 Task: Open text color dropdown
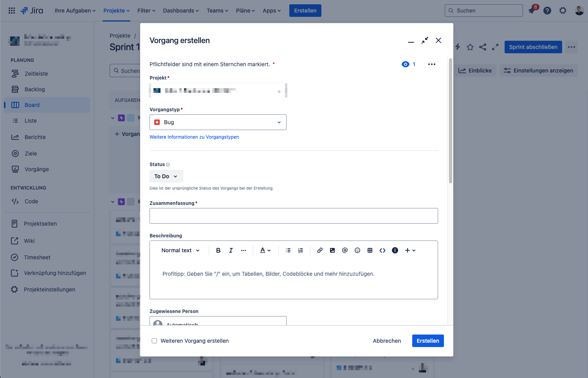pos(265,250)
